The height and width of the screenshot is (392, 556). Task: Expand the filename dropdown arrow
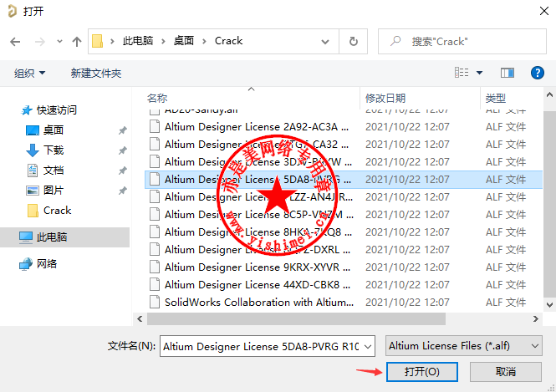[368, 346]
